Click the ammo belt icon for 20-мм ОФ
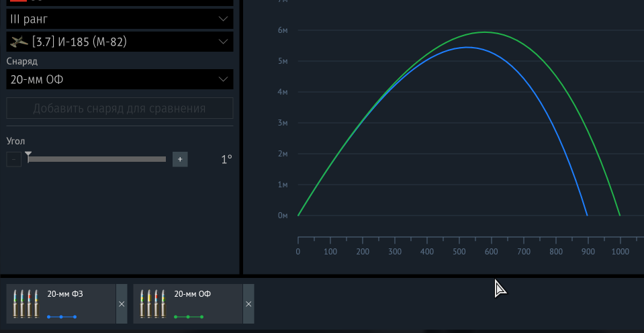This screenshot has height=333, width=644. tap(153, 303)
